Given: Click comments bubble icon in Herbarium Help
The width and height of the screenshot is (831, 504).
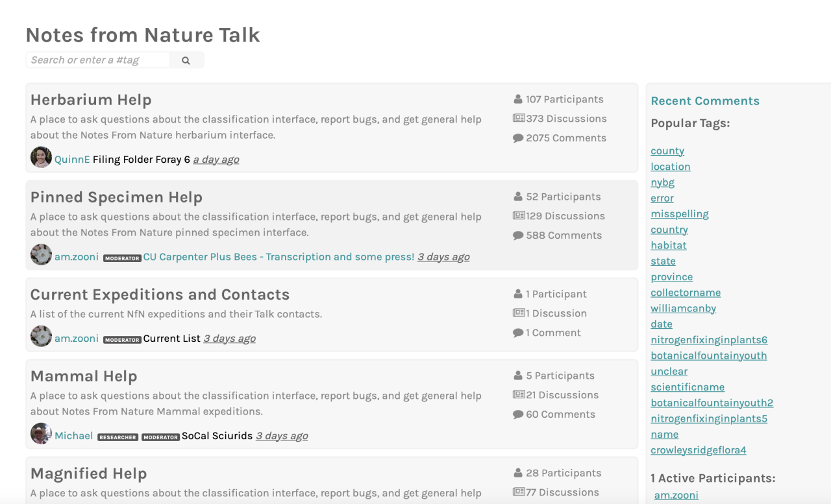Looking at the screenshot, I should point(518,138).
